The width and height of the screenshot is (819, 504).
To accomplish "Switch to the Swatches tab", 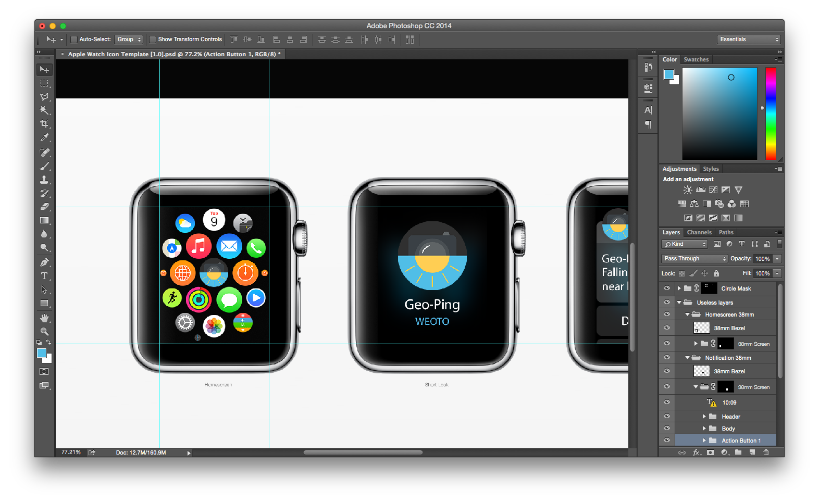I will pos(696,59).
